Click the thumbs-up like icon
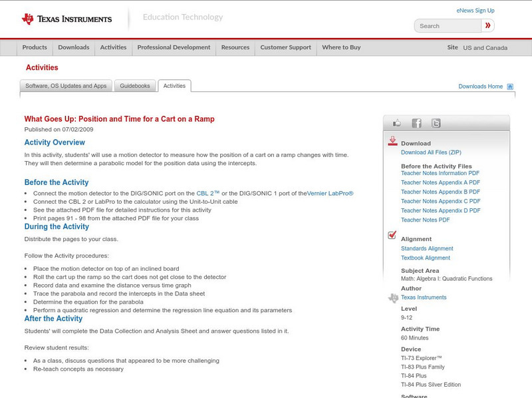Screen dimensions: 532x398 tap(396, 123)
